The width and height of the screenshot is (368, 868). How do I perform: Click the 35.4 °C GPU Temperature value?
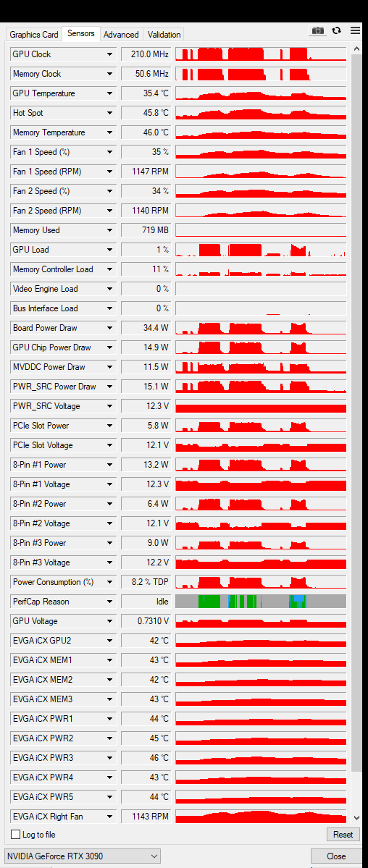[x=146, y=93]
